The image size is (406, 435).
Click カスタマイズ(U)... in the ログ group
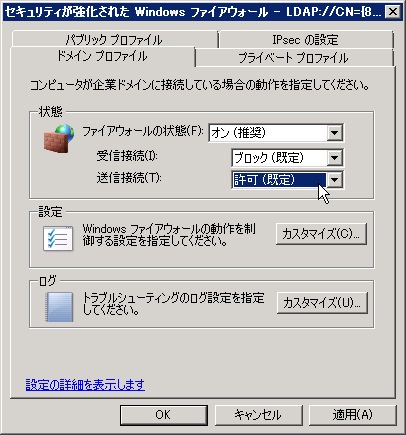322,303
